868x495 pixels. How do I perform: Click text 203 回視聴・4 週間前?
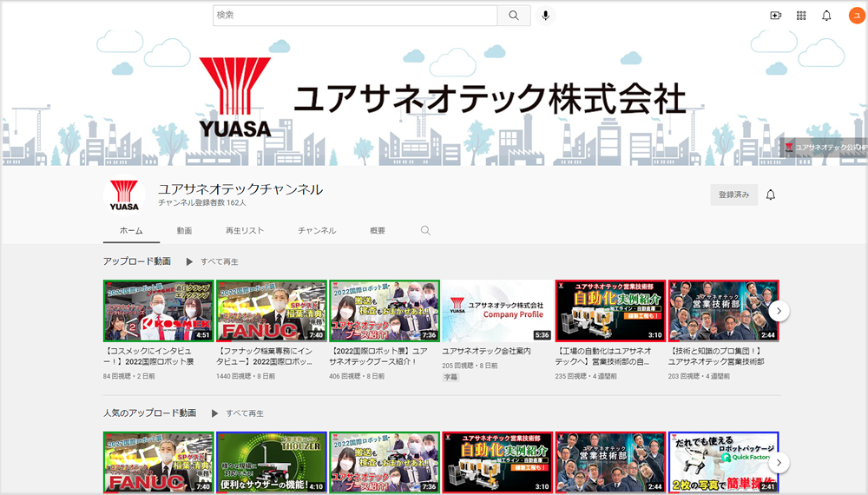[x=699, y=376]
